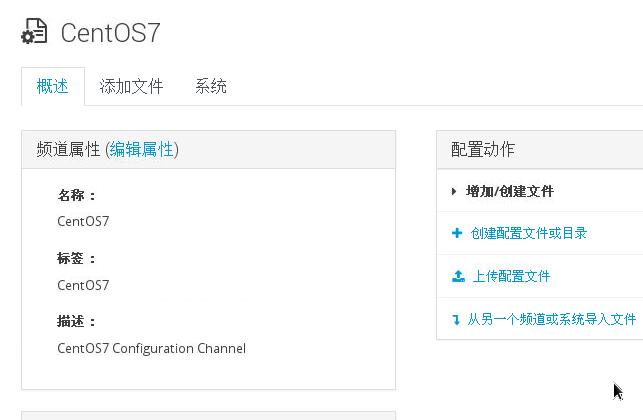Select the CentOS7 Configuration Channel description text
This screenshot has width=643, height=420.
[151, 349]
